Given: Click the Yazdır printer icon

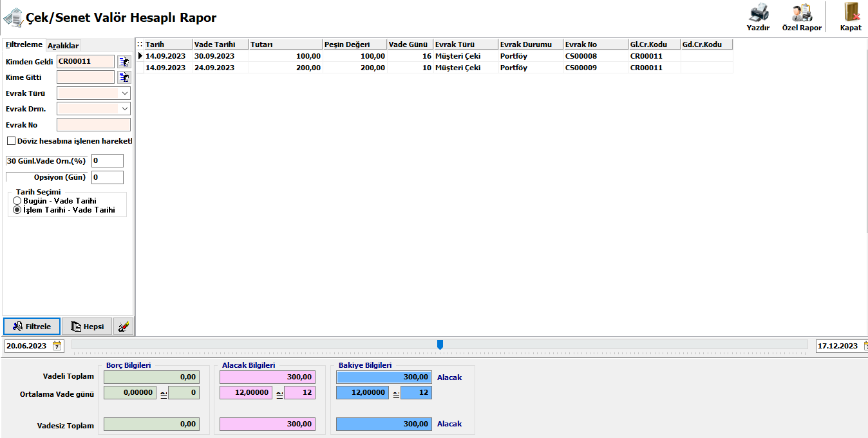Looking at the screenshot, I should [x=758, y=13].
